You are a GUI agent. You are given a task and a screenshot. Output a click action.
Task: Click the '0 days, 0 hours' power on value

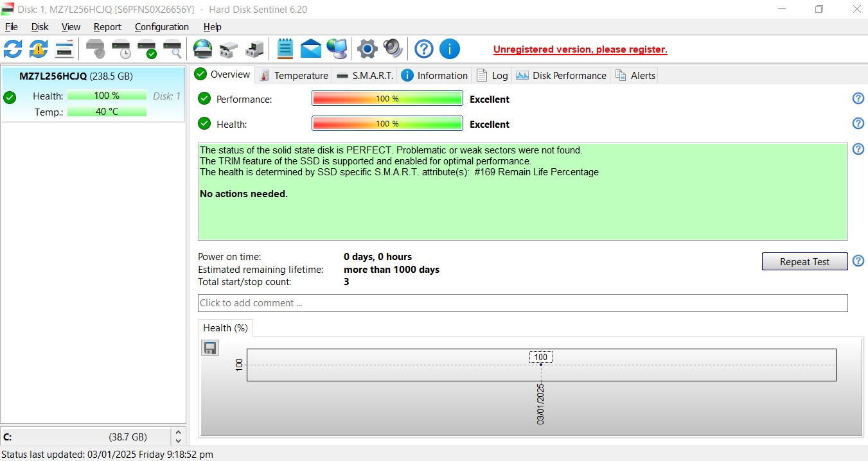coord(378,257)
